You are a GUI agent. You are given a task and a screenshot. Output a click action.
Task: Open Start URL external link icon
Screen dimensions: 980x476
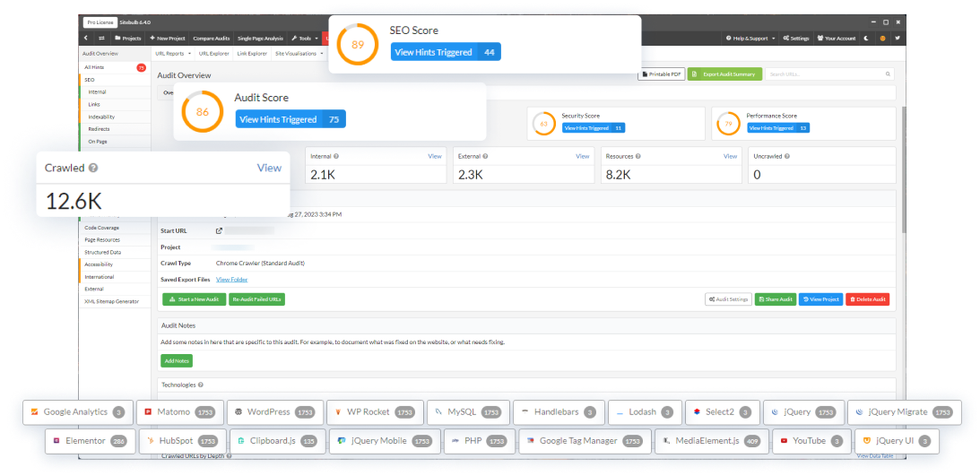tap(220, 231)
